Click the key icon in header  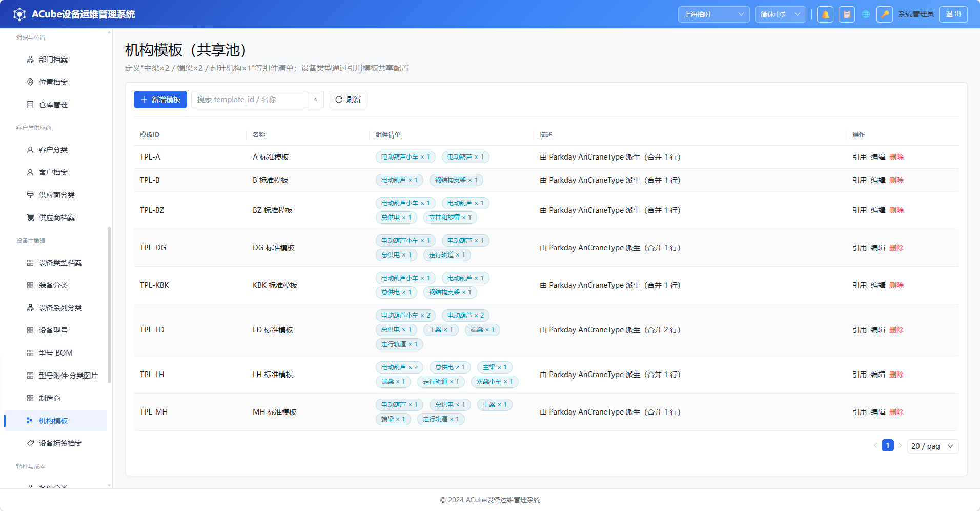[x=885, y=14]
